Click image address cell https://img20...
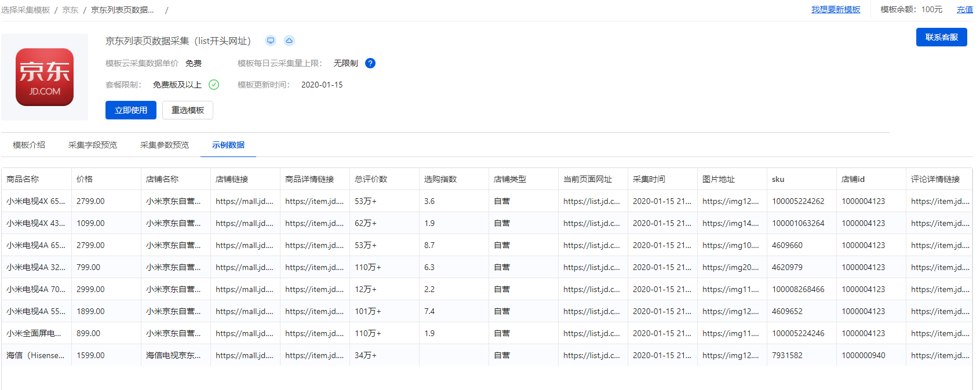Screen dimensions: 980x390 731,267
